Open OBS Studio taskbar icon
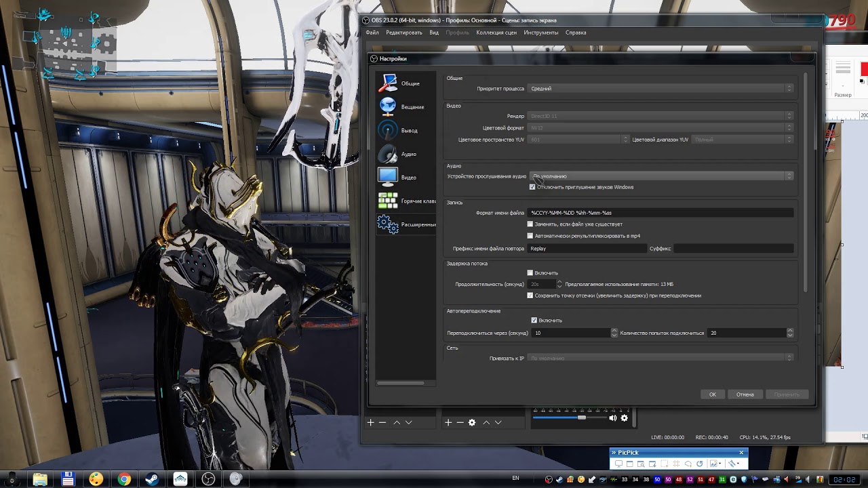Screen dimensions: 868x488 [x=208, y=479]
